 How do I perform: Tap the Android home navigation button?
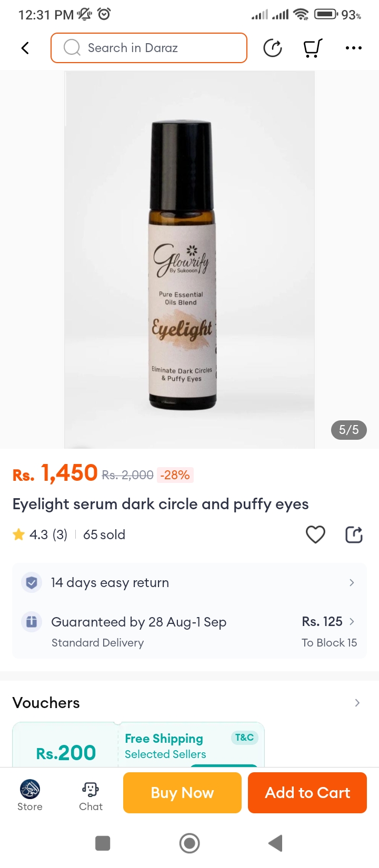(189, 843)
